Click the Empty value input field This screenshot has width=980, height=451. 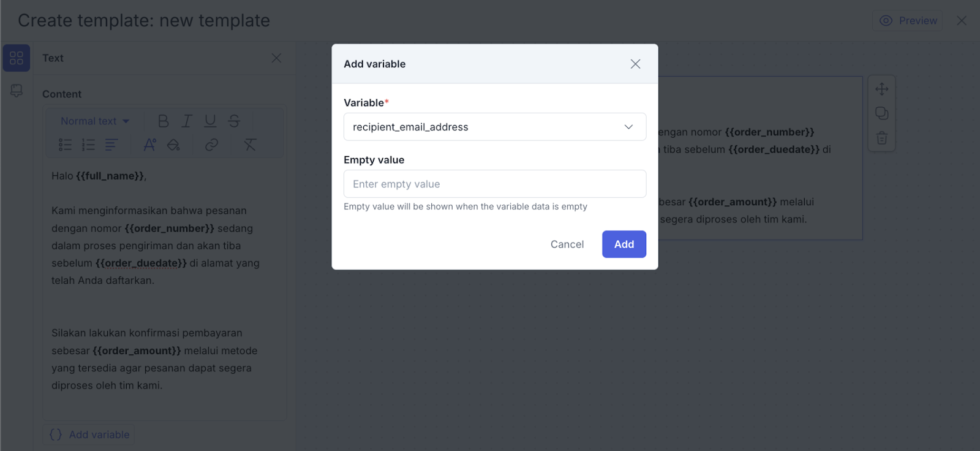coord(494,184)
